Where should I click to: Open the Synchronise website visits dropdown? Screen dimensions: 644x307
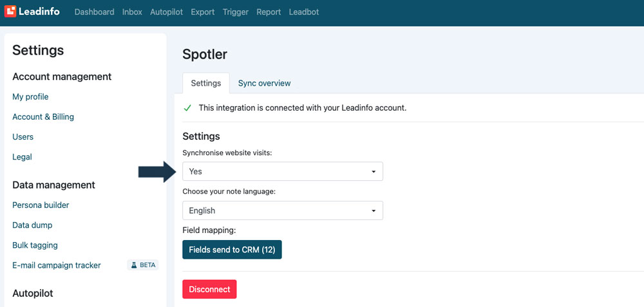(x=283, y=171)
